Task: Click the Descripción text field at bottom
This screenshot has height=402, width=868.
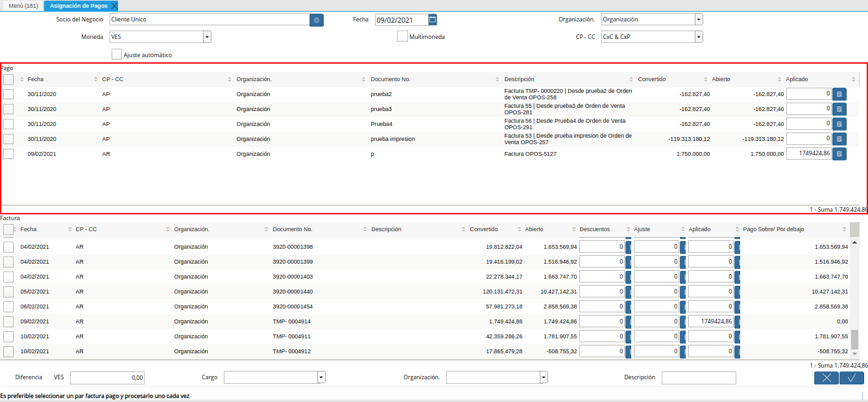Action: tap(699, 377)
